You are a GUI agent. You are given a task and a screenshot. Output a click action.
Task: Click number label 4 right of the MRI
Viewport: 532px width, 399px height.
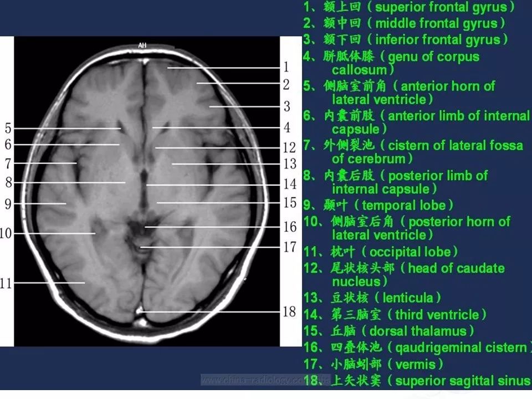click(x=287, y=127)
